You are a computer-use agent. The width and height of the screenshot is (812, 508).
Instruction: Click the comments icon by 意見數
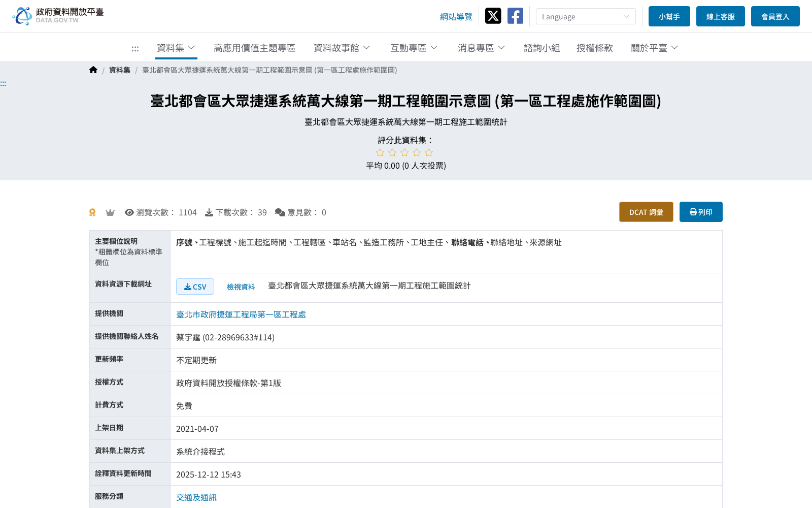[x=280, y=212]
